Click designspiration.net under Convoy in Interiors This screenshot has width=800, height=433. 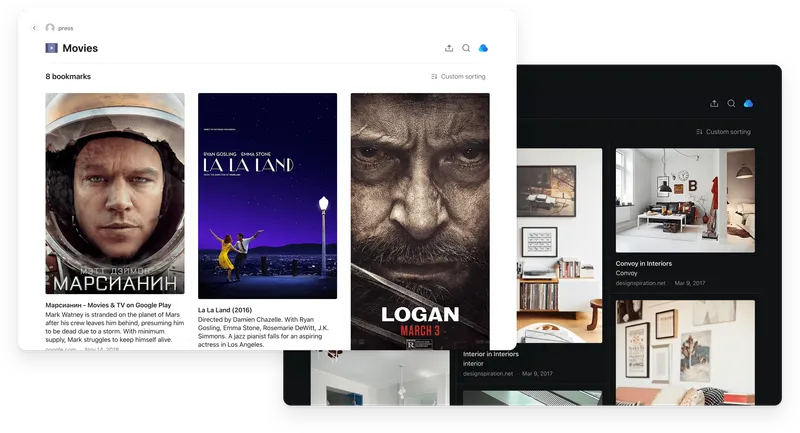click(x=640, y=283)
